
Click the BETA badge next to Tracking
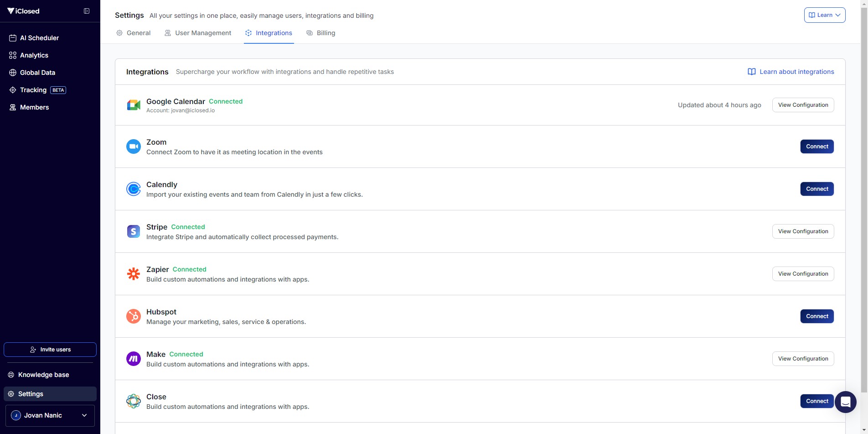click(58, 90)
